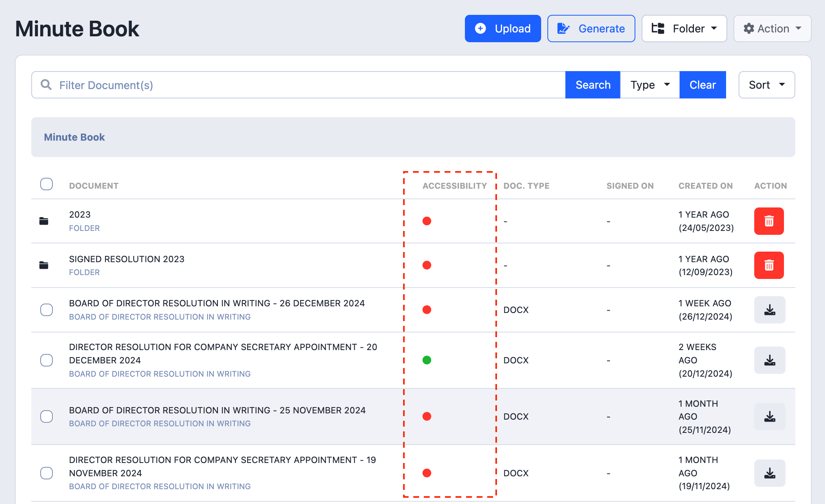
Task: Check the 26 December 2024 resolution checkbox
Action: click(x=47, y=310)
